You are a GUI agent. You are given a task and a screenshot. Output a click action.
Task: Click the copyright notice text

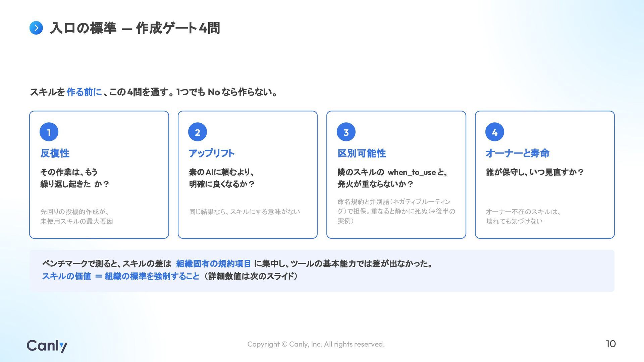click(316, 344)
